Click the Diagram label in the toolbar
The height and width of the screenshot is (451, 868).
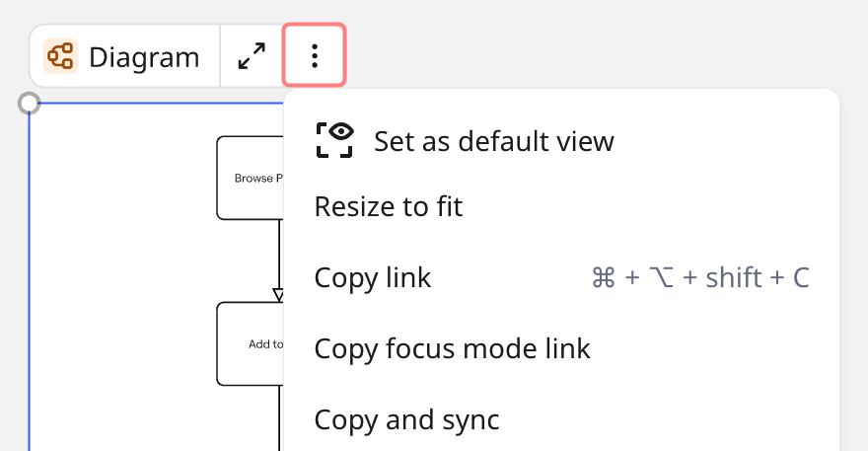[144, 57]
